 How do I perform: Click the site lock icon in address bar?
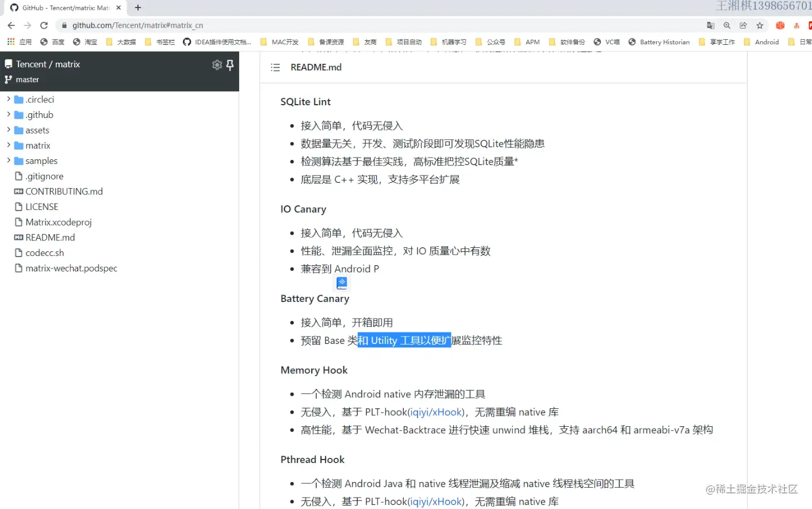coord(64,25)
